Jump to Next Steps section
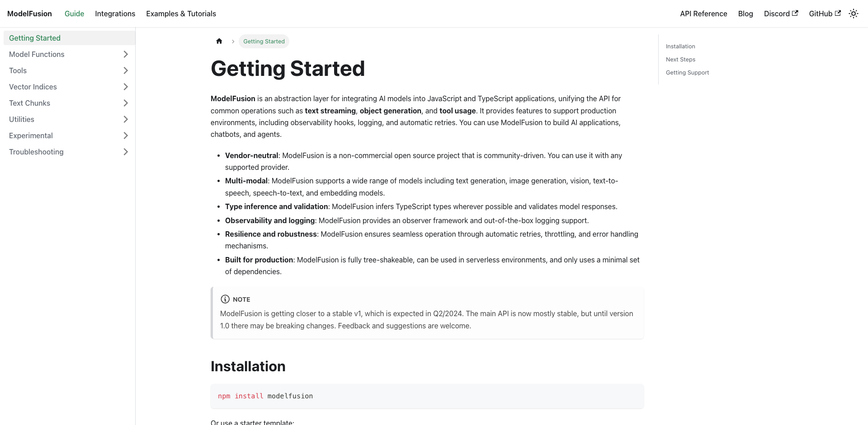The width and height of the screenshot is (868, 425). tap(680, 60)
